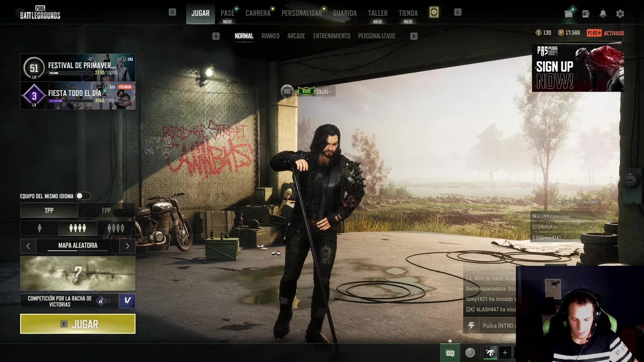Switch to FPP perspective
This screenshot has width=644, height=362.
[106, 210]
